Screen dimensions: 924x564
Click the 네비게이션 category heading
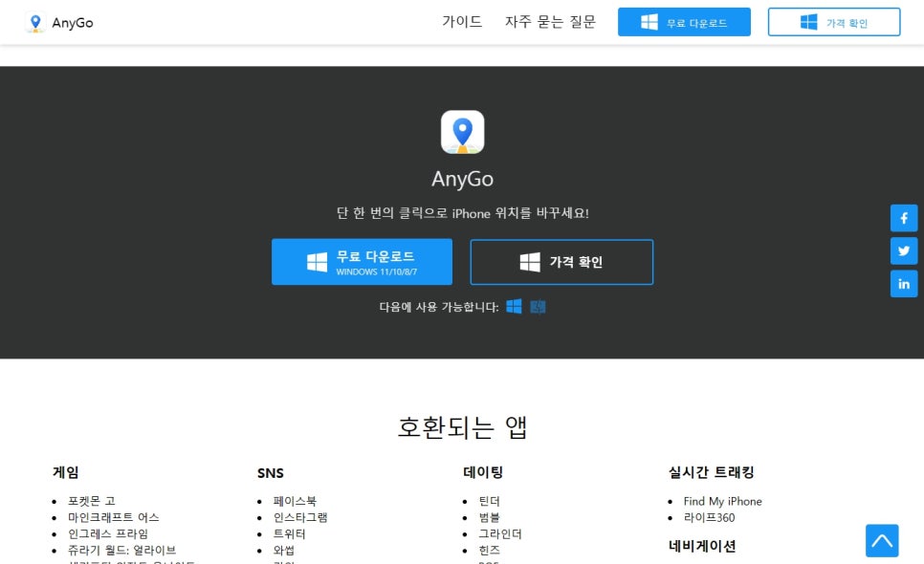tap(702, 546)
